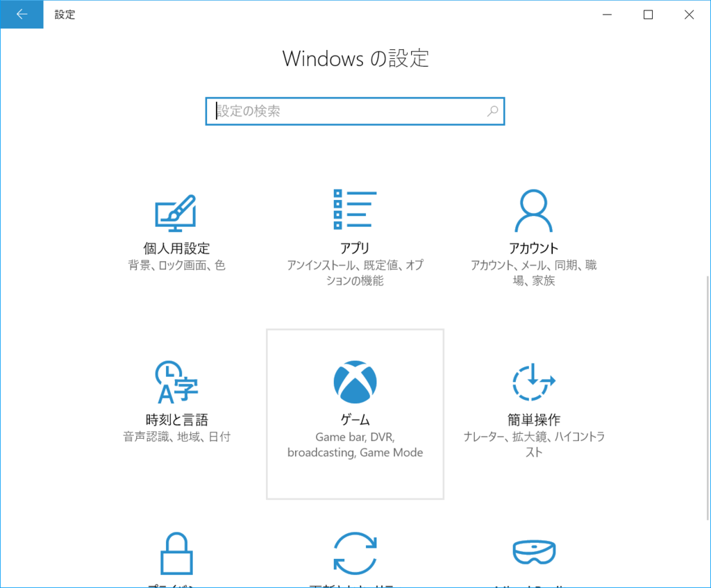This screenshot has height=588, width=711.
Task: Click into the 設定の検索 search field
Action: click(355, 111)
